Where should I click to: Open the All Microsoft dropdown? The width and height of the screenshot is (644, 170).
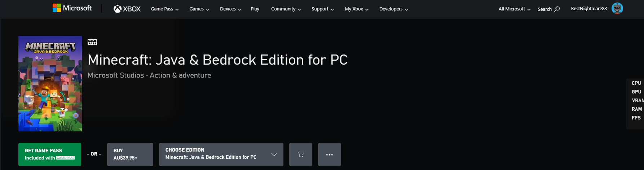click(515, 9)
